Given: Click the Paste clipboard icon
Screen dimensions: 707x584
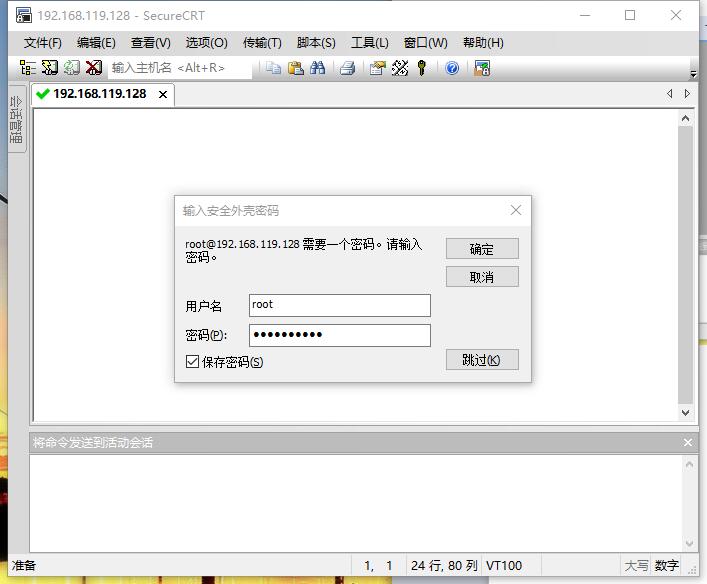Looking at the screenshot, I should click(296, 68).
